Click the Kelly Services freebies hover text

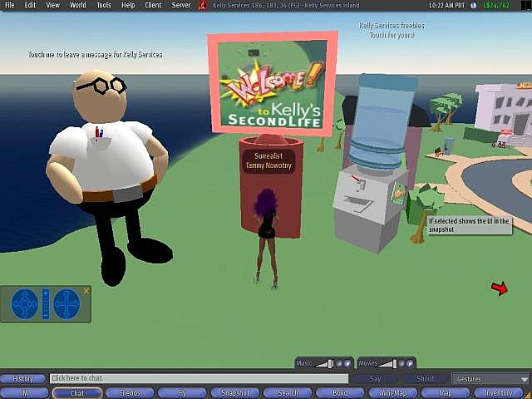coord(392,30)
